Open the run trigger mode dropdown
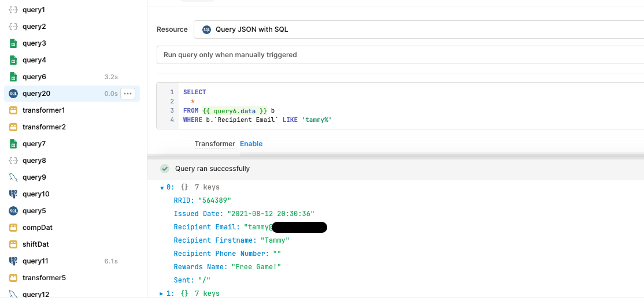Screen dimensions: 644x301 tap(401, 55)
